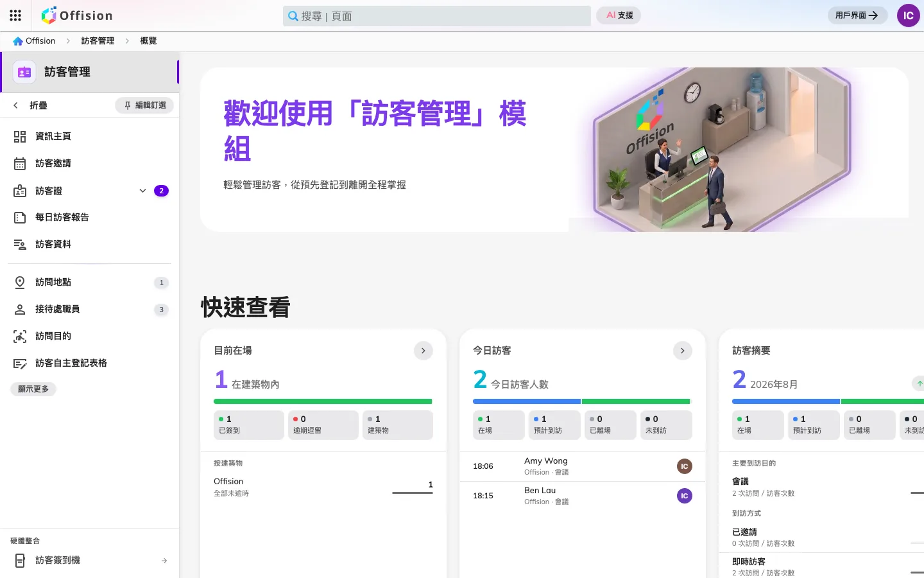
Task: Switch to 用戶界面 via the header button
Action: [x=857, y=15]
